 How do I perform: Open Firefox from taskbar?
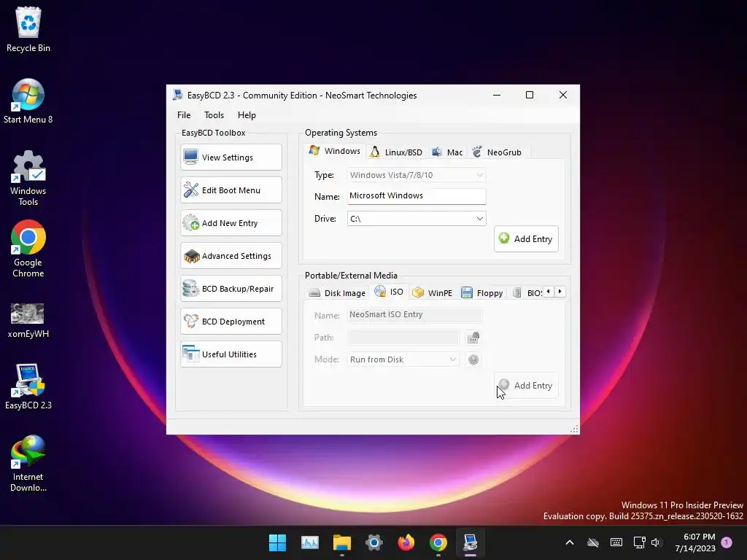[406, 542]
